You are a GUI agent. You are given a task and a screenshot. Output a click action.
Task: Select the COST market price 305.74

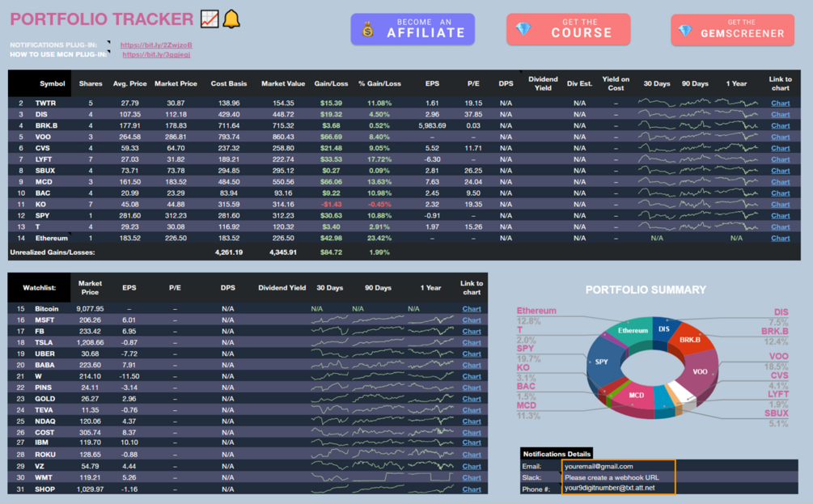click(90, 433)
